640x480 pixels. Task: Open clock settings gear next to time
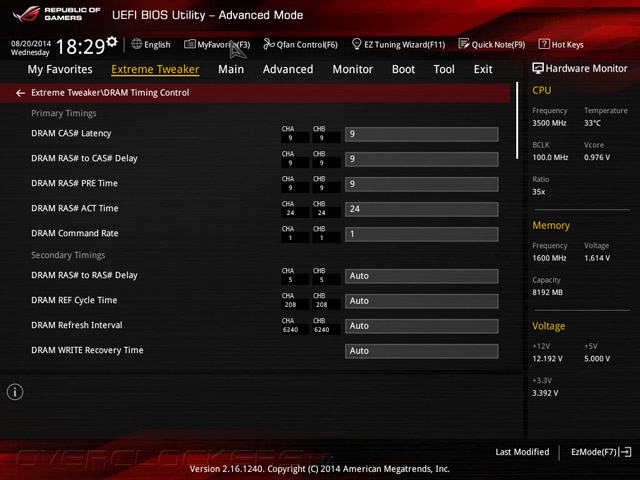[112, 41]
